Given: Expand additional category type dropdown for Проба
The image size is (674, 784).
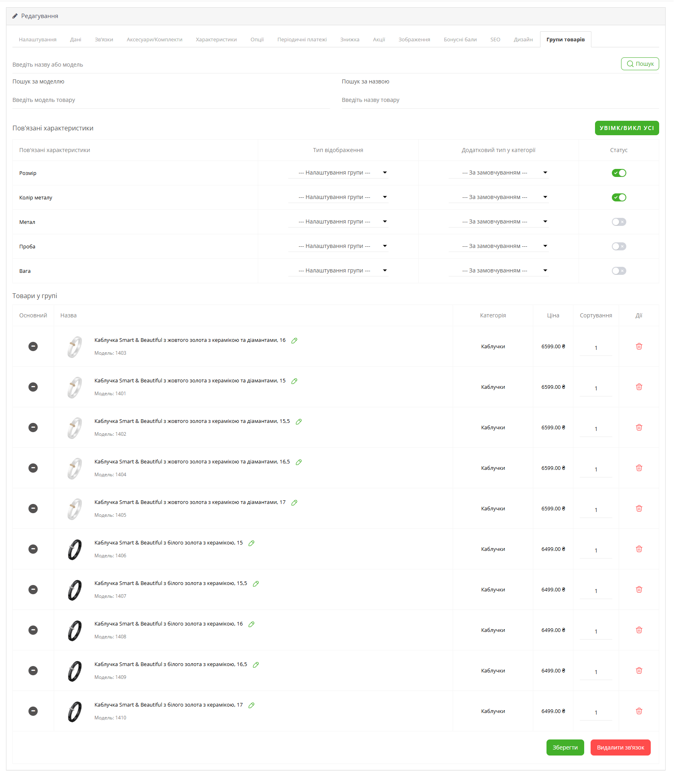Looking at the screenshot, I should (498, 246).
